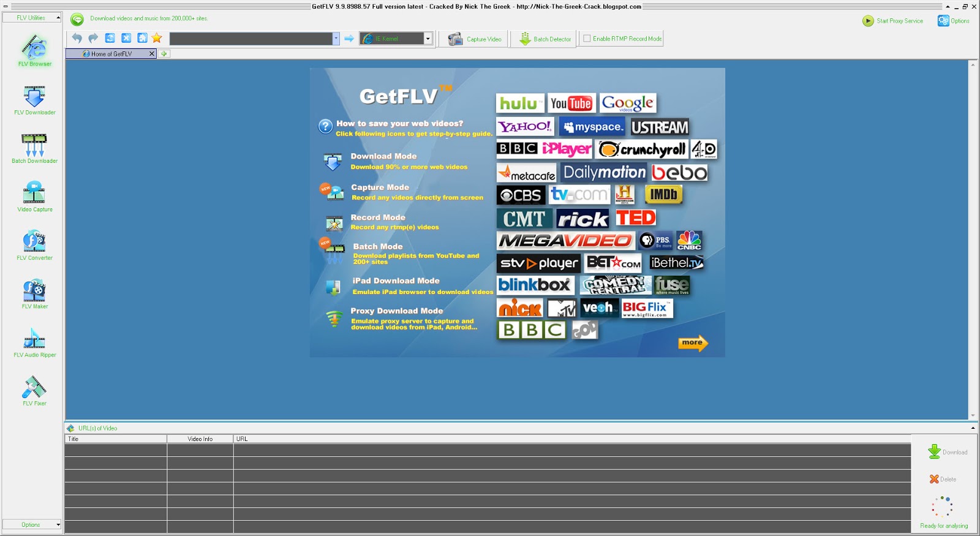Viewport: 980px width, 536px height.
Task: Collapse the FLV Utilities panel header
Action: [32, 18]
